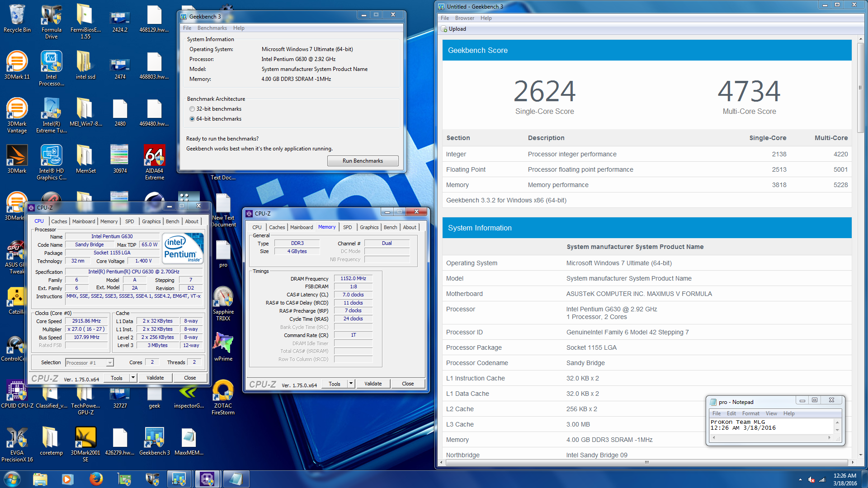The height and width of the screenshot is (488, 868).
Task: Open the CPUID CPU-Z desktop icon
Action: (17, 394)
